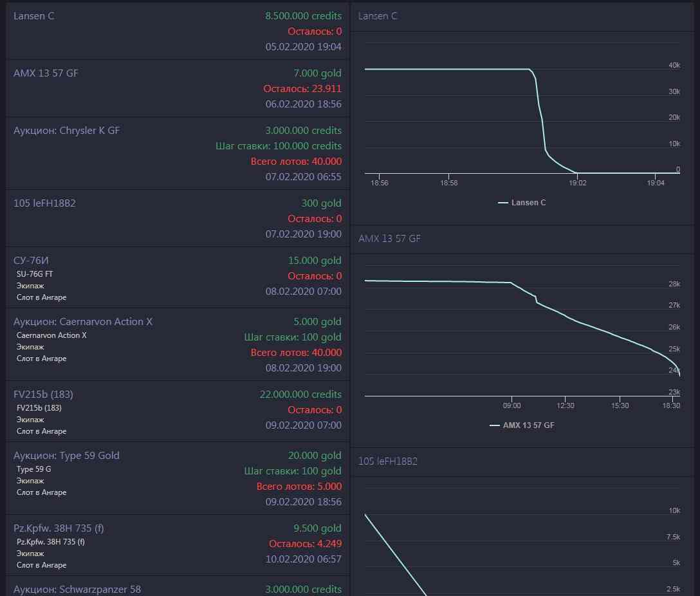Click the 19:02 marker on Lansen C chart
Viewport: 700px width, 596px height.
click(576, 183)
